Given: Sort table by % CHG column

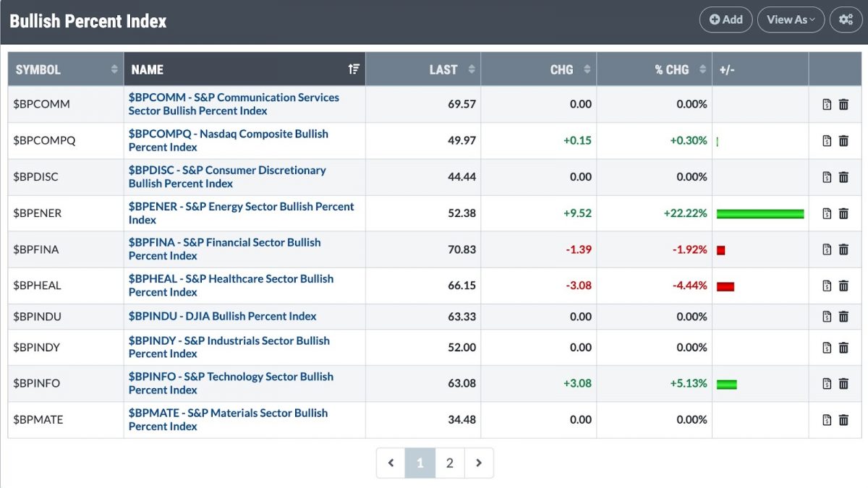Looking at the screenshot, I should (x=655, y=69).
